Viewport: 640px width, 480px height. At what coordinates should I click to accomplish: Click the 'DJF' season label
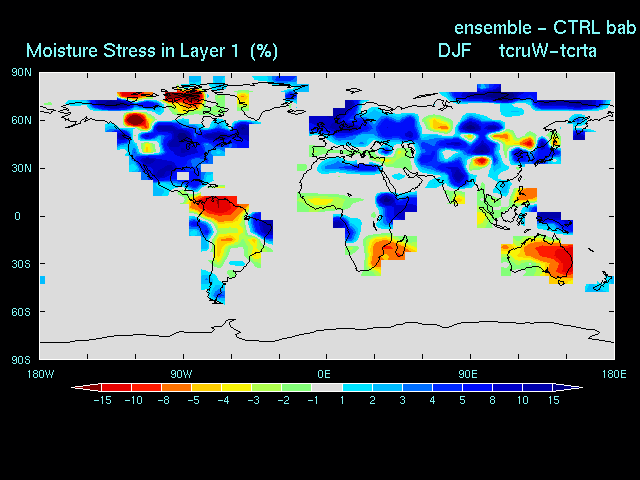[454, 50]
